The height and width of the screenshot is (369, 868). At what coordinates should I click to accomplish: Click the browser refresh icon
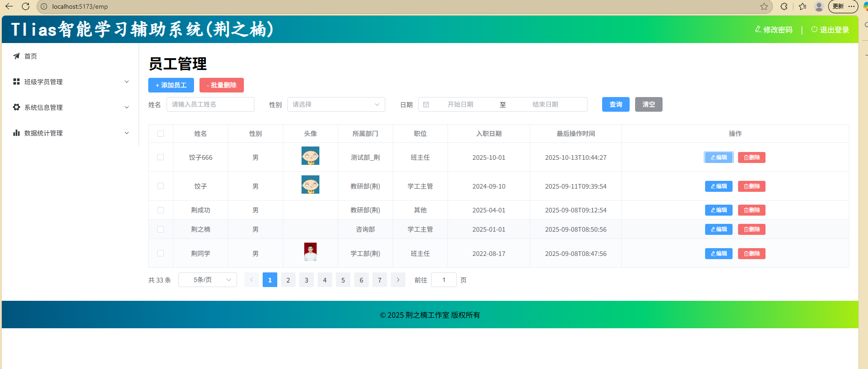point(26,6)
